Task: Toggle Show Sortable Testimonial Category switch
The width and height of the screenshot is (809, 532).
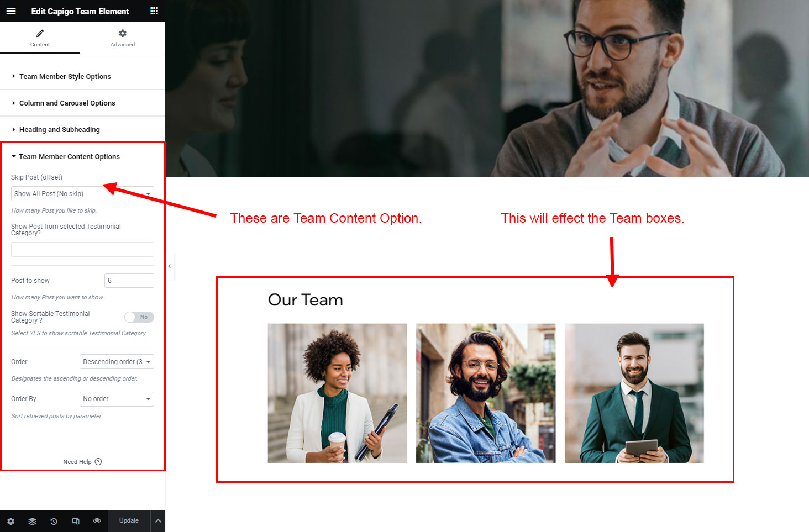Action: (x=139, y=317)
